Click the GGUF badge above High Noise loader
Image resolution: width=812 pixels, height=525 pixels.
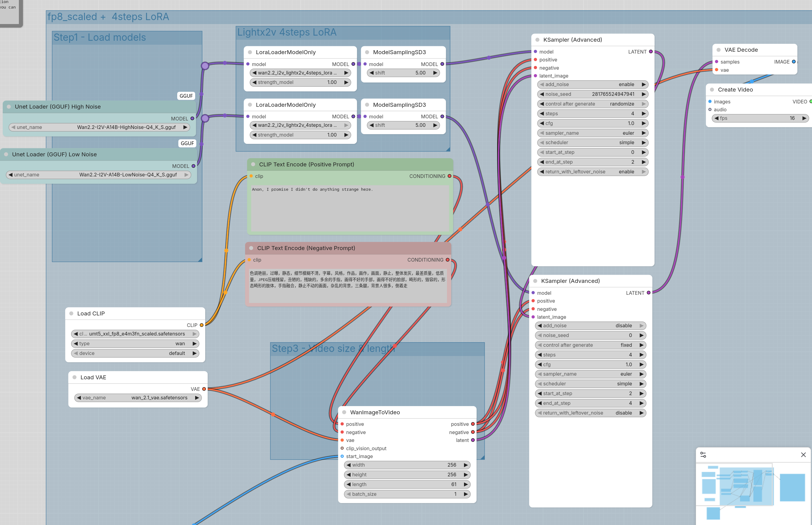pyautogui.click(x=186, y=96)
